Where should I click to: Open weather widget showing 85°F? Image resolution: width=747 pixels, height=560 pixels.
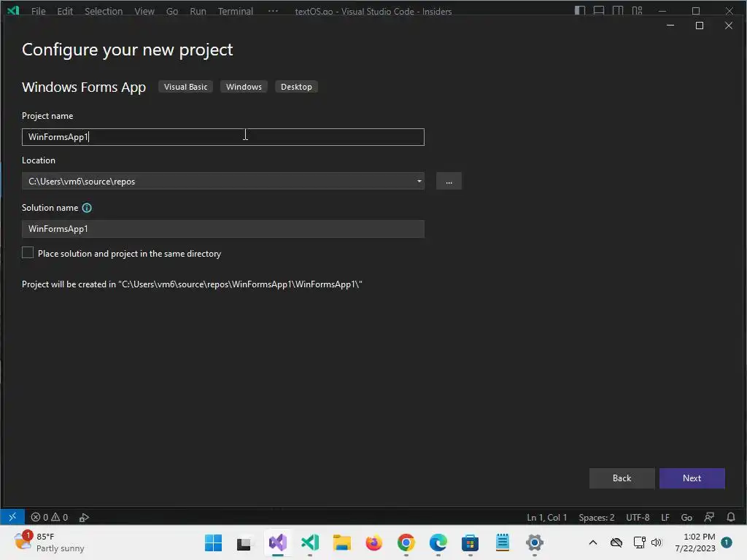tap(47, 542)
